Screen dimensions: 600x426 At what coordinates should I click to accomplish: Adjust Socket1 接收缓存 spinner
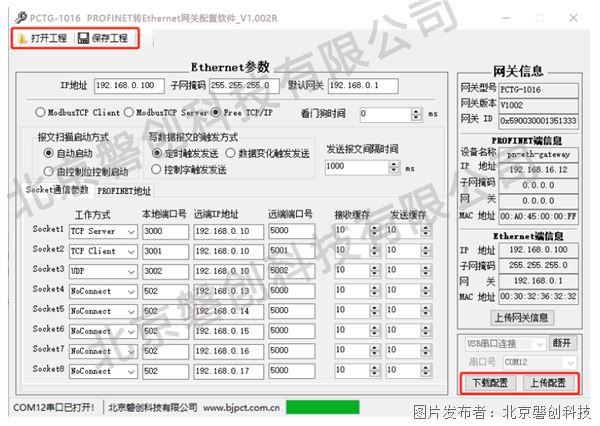(x=374, y=230)
